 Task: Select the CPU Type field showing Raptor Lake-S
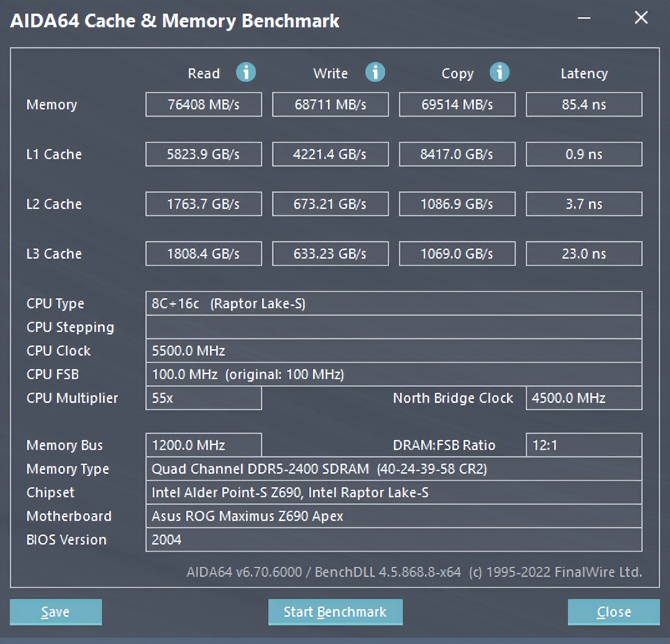[394, 303]
